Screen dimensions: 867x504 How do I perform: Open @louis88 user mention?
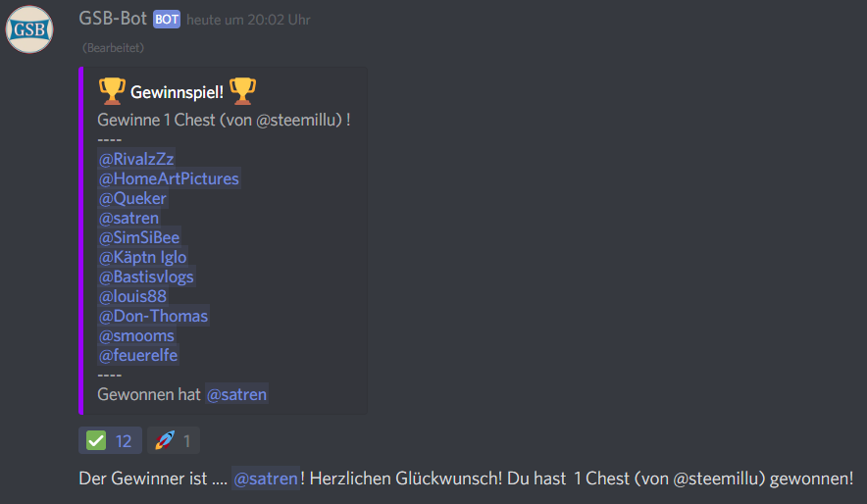tap(132, 296)
